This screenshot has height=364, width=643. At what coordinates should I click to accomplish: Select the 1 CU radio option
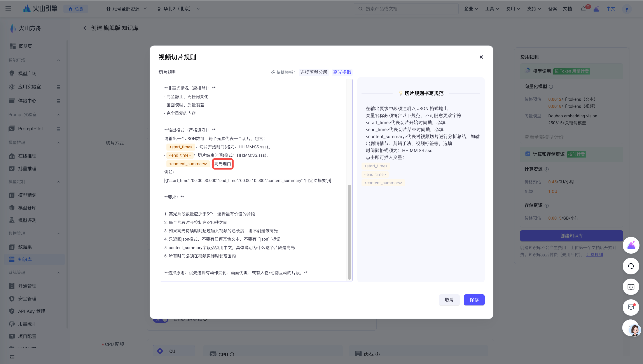[x=160, y=351]
